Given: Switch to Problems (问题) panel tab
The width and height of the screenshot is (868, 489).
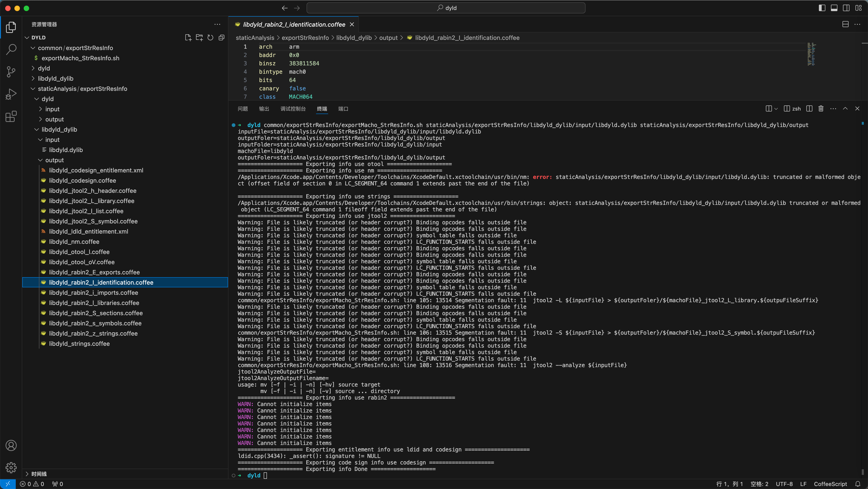Looking at the screenshot, I should coord(243,108).
